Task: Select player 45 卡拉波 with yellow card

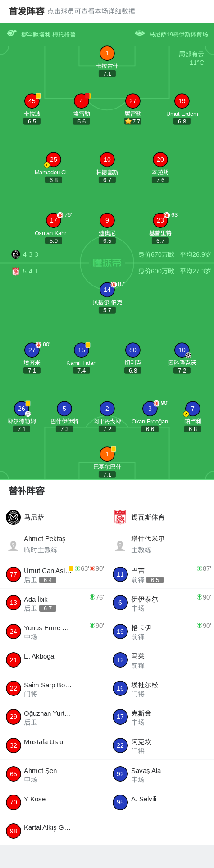Action: [32, 101]
